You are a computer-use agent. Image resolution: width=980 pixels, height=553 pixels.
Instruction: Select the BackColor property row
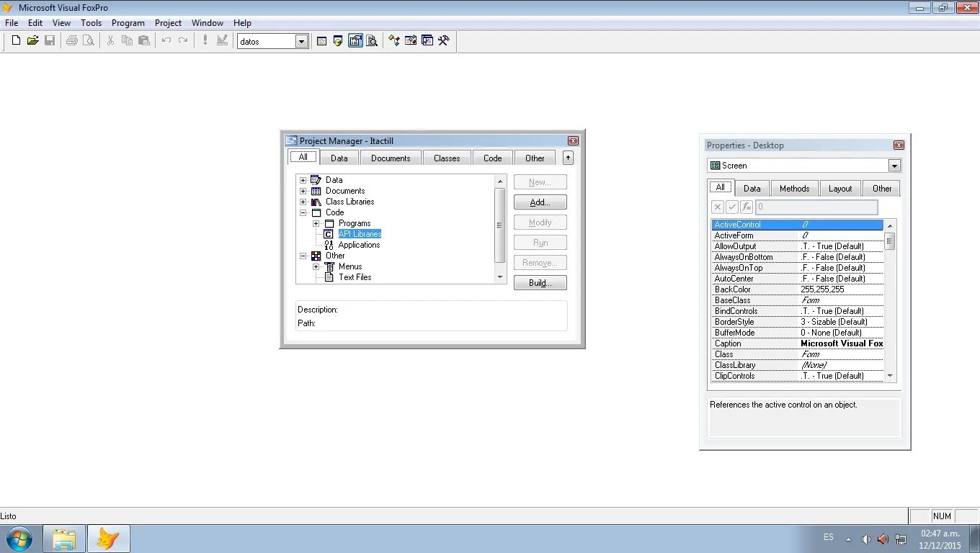[797, 289]
